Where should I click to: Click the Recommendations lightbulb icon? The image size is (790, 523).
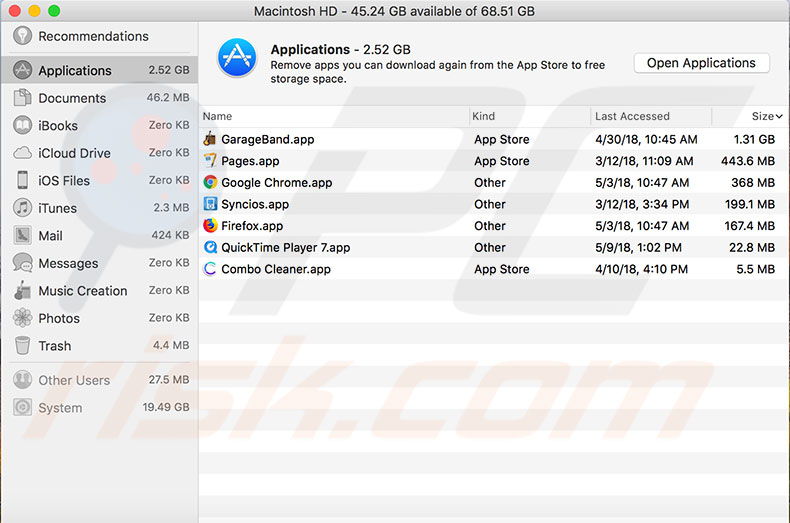[x=22, y=36]
